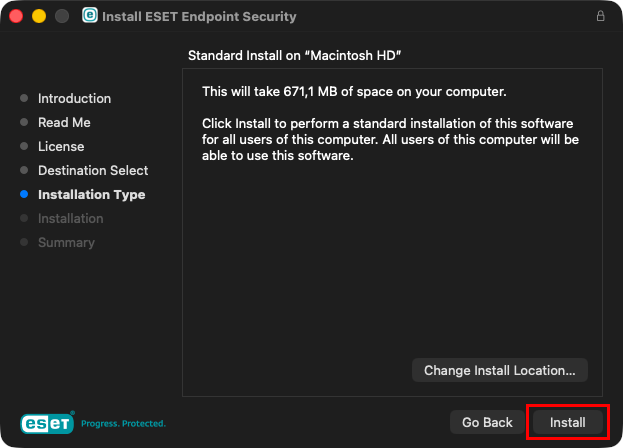
Task: Jump to the License step
Action: click(61, 147)
